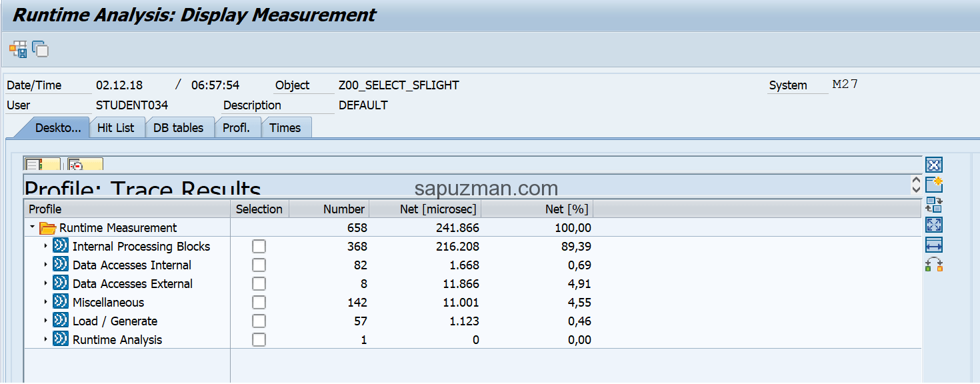This screenshot has height=384, width=980.
Task: Click the swap tools icon
Action: pyautogui.click(x=934, y=205)
